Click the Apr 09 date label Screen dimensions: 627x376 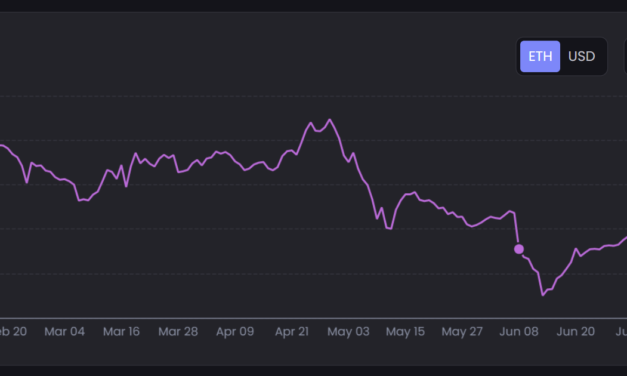tap(235, 332)
